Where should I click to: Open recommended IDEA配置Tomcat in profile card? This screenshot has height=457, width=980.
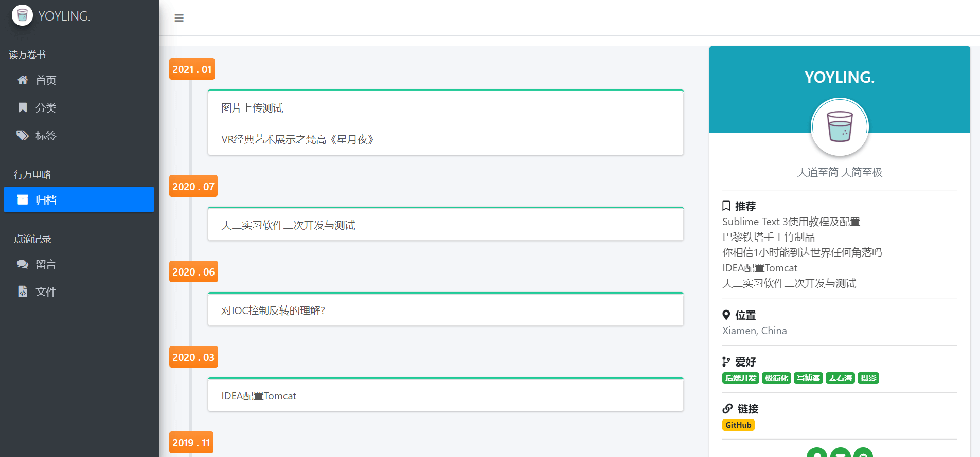pyautogui.click(x=760, y=268)
